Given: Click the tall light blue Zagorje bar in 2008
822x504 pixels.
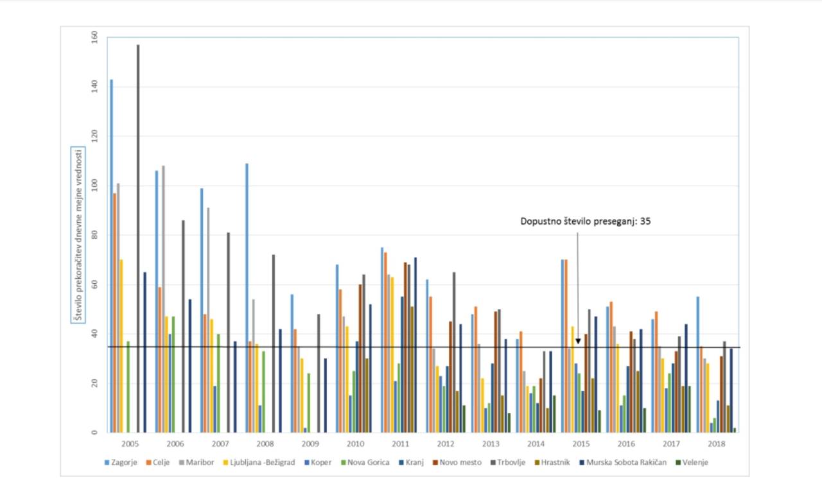Looking at the screenshot, I should pyautogui.click(x=247, y=298).
